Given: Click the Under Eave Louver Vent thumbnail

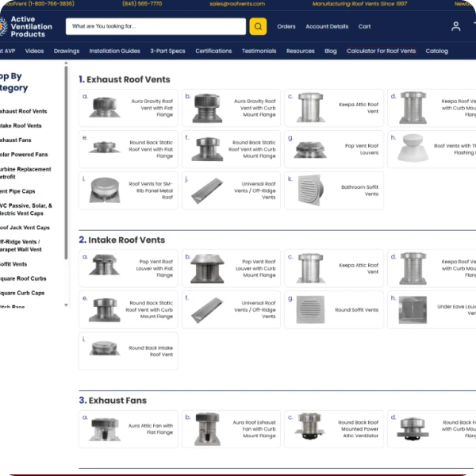Looking at the screenshot, I should 413,309.
